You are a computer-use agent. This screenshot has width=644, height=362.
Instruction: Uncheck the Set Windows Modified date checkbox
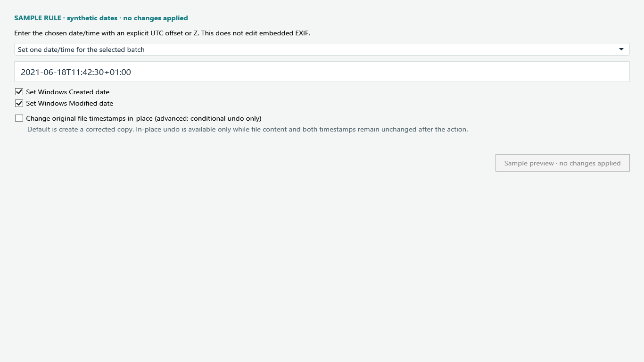[x=19, y=103]
